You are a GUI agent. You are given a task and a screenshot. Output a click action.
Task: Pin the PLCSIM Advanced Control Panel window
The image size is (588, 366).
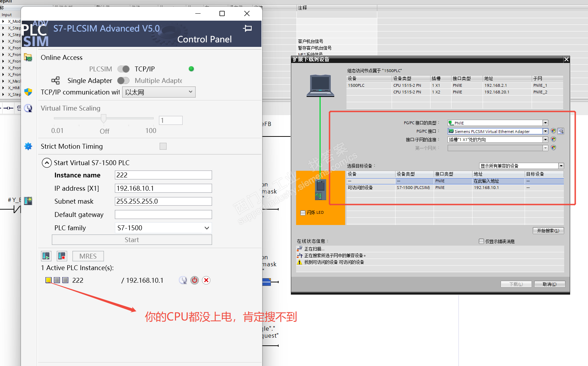247,28
